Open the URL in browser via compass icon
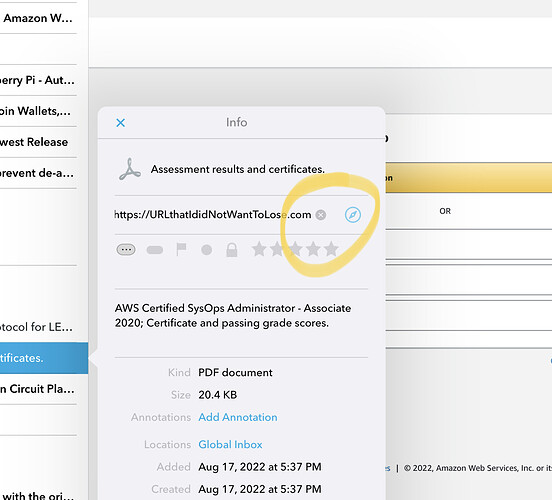552x500 pixels. coord(353,214)
